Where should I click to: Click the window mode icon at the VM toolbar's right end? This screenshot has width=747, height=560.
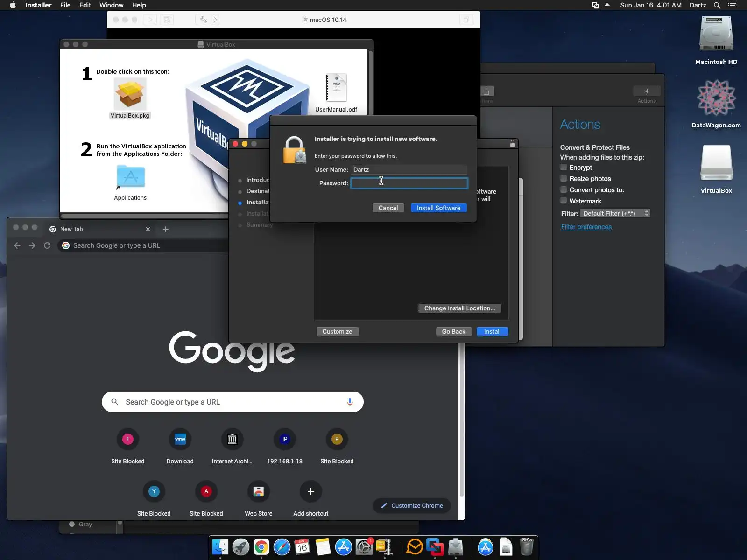click(x=465, y=20)
